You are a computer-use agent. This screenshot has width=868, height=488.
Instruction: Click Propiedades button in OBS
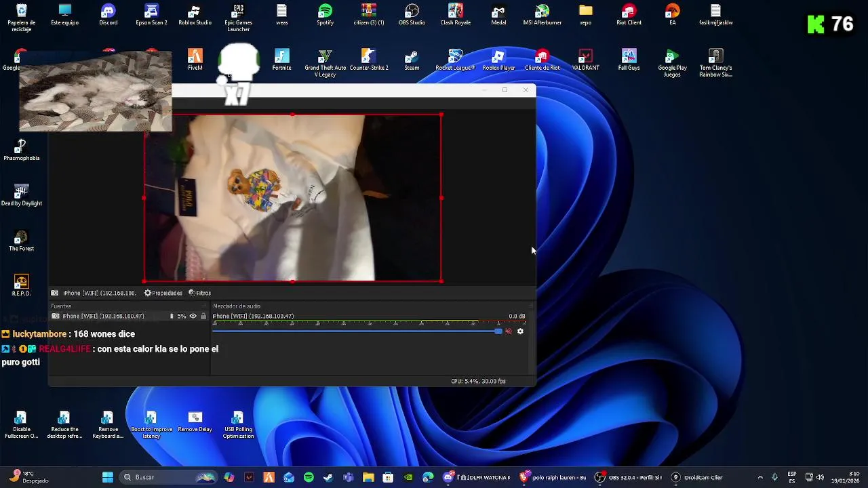(163, 293)
